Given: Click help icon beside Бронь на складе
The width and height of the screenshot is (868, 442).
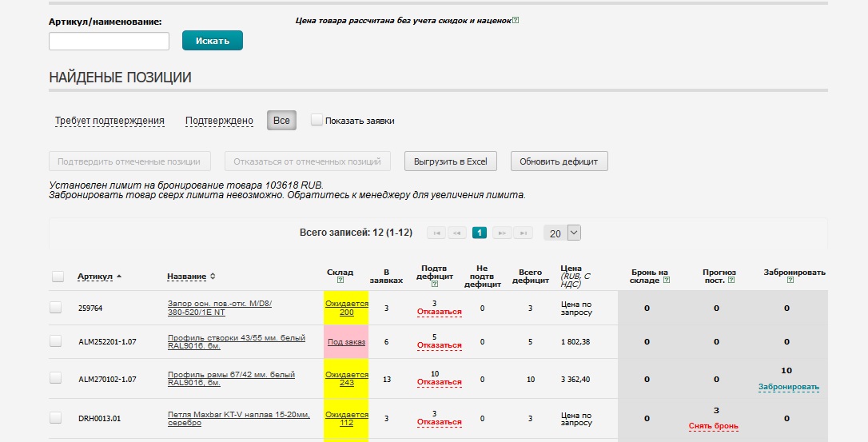Looking at the screenshot, I should click(x=667, y=281).
